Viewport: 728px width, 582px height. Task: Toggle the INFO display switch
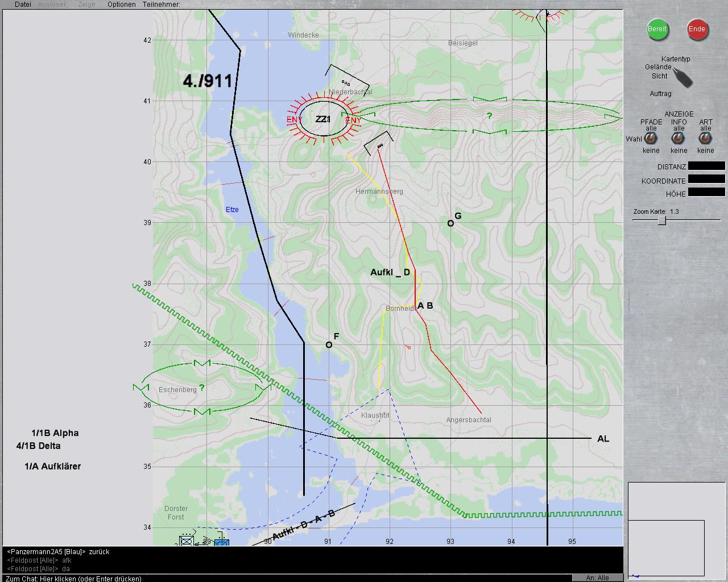[x=679, y=139]
